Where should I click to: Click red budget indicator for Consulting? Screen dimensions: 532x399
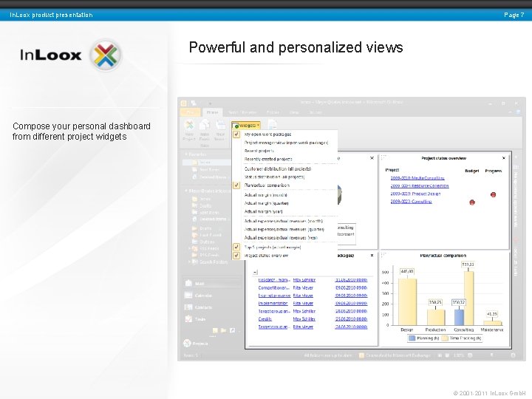click(x=472, y=202)
